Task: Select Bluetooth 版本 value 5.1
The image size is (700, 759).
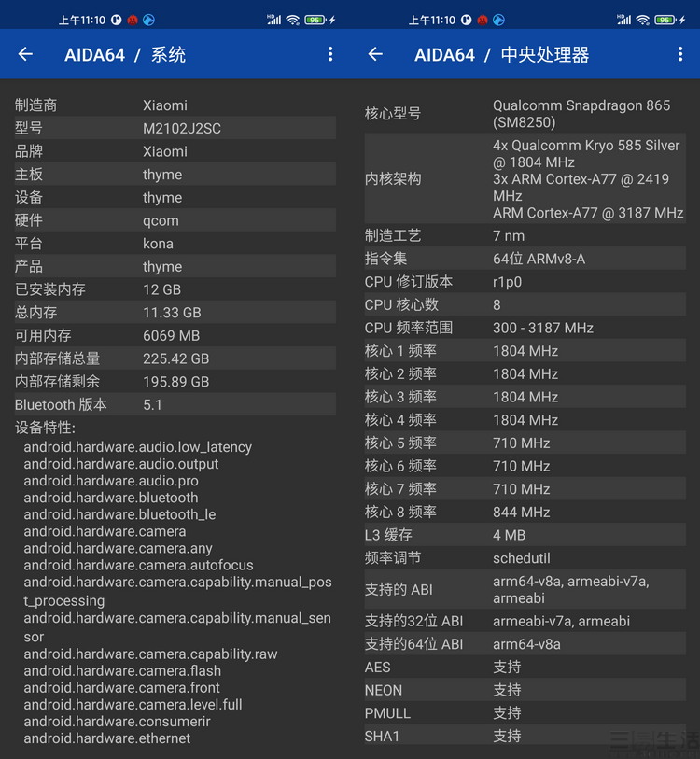Action: pos(152,404)
